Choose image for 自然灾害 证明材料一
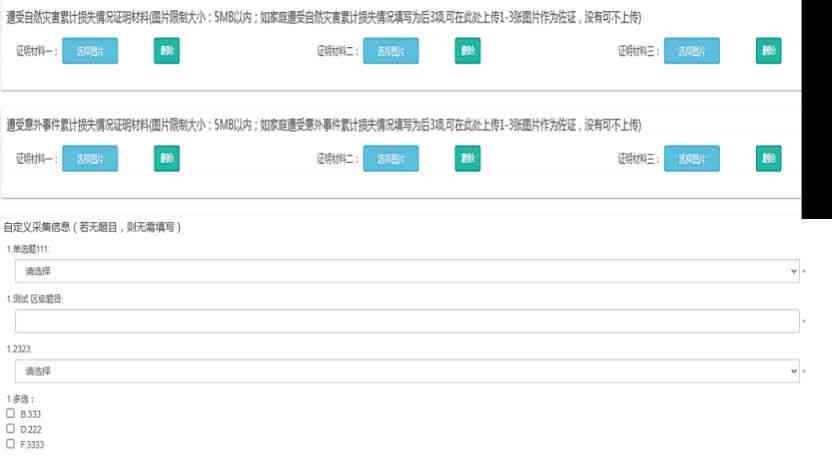The width and height of the screenshot is (832, 462). coord(90,51)
